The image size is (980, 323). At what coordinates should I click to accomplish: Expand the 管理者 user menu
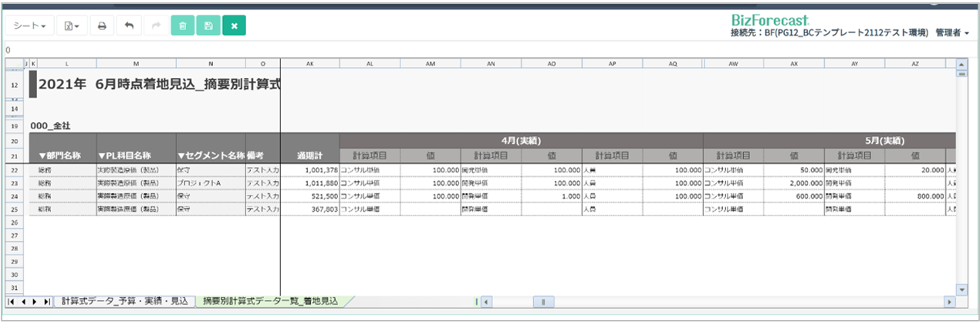951,33
